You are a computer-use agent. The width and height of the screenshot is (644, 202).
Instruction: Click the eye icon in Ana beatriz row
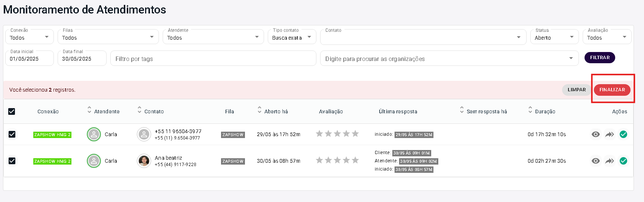(x=596, y=161)
